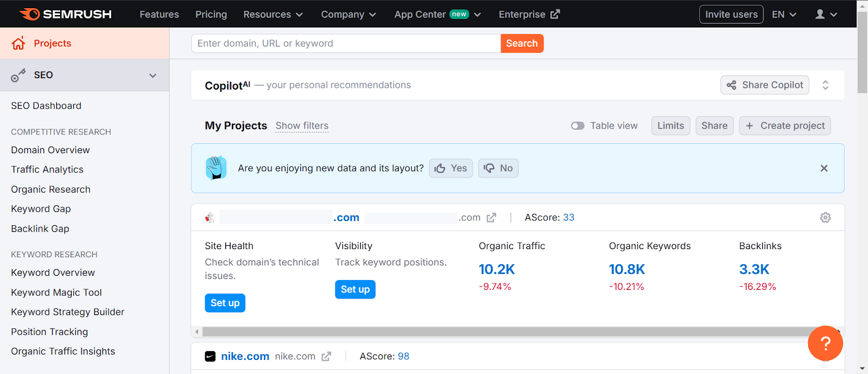
Task: Click the Limits button
Action: (x=671, y=126)
